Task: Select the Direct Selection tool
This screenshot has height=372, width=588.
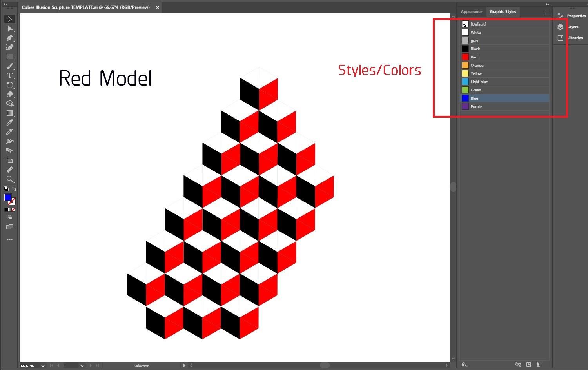Action: click(10, 29)
